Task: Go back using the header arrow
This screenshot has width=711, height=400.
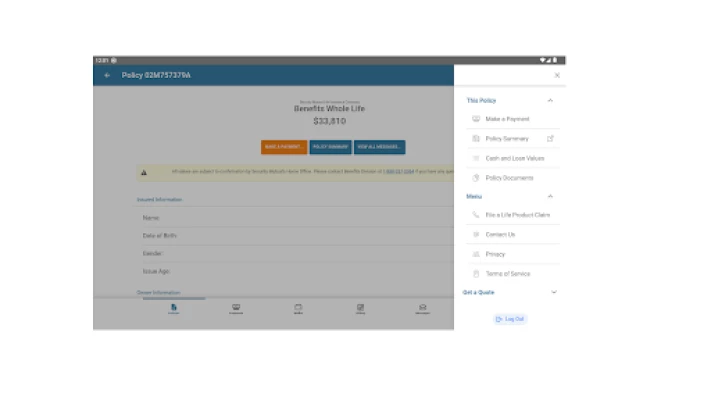Action: tap(107, 75)
